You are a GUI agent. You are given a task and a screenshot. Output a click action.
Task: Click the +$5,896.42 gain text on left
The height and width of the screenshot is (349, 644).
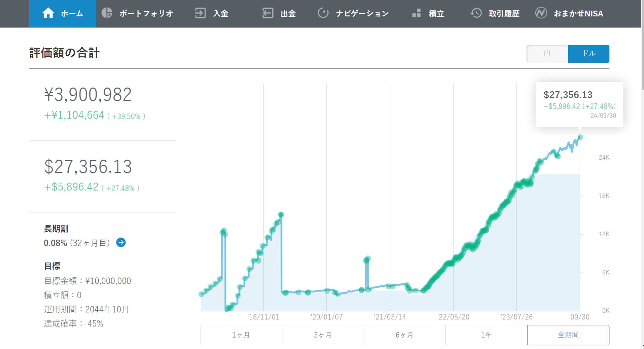71,187
